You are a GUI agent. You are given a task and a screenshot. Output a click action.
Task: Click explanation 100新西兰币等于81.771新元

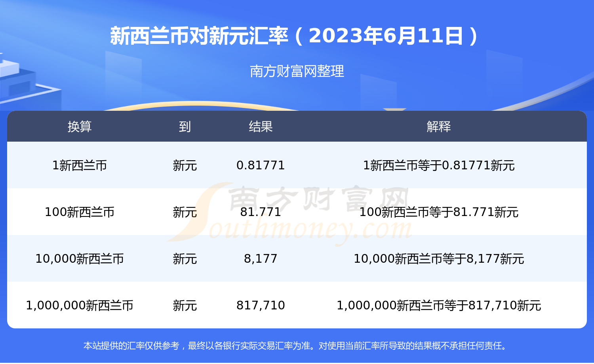[x=439, y=212]
